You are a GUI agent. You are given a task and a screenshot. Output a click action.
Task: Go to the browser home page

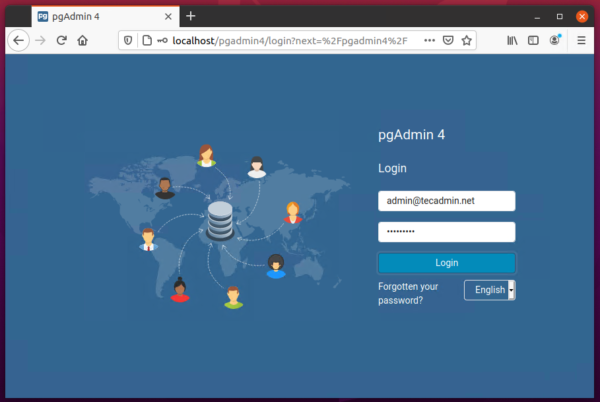[x=83, y=40]
